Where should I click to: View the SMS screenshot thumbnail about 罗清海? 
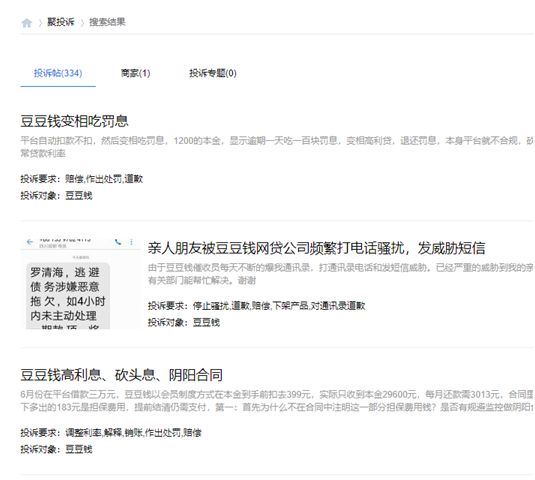point(81,283)
